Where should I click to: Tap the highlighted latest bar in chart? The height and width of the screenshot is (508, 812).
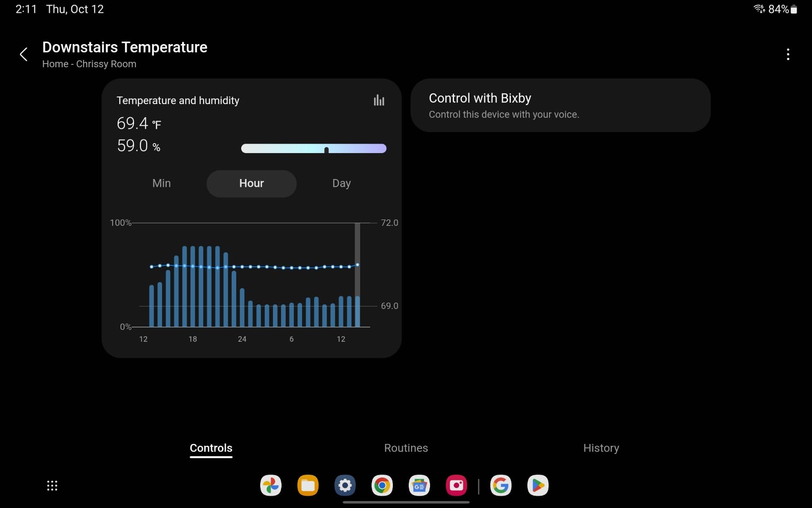[x=357, y=311]
